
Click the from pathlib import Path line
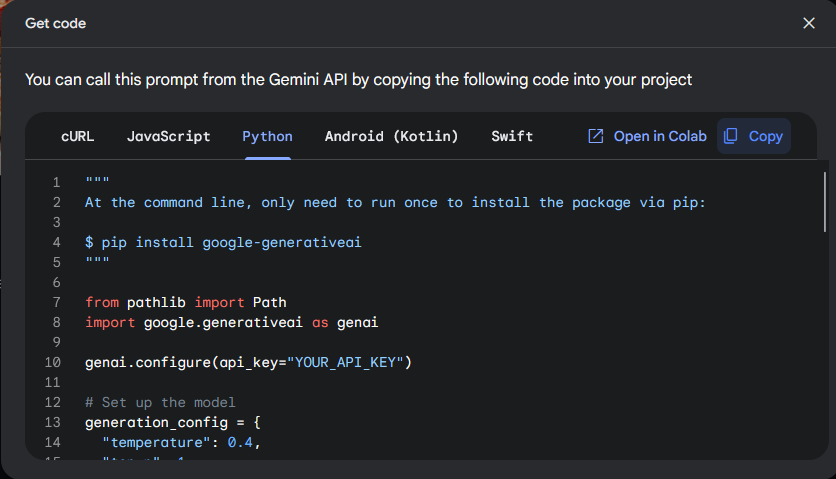click(x=186, y=302)
